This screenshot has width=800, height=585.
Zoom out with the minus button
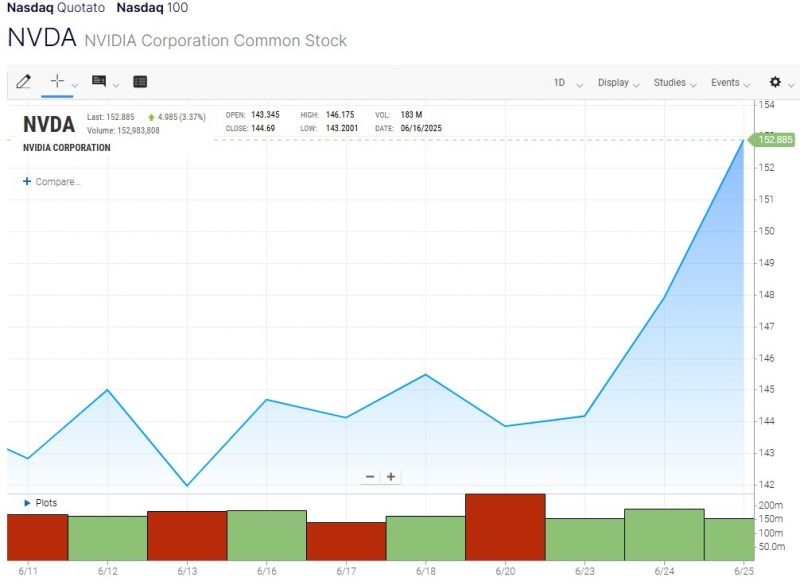pyautogui.click(x=370, y=477)
